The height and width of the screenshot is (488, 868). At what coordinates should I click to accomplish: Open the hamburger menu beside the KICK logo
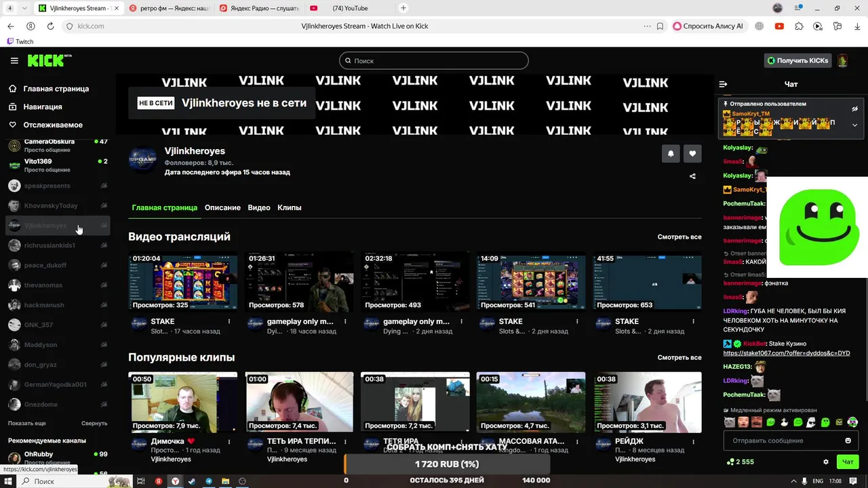(x=14, y=60)
